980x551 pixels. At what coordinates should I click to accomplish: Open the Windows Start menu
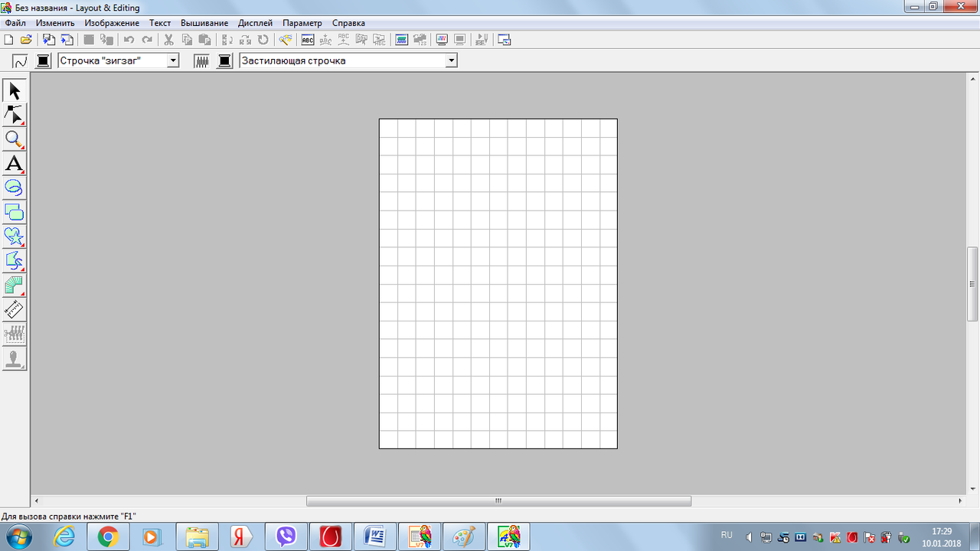[x=18, y=536]
